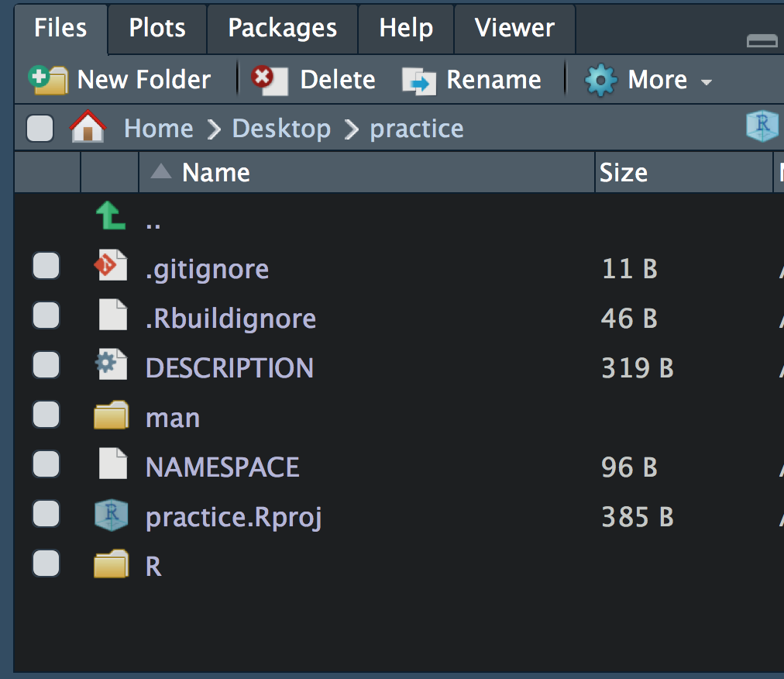Viewport: 784px width, 679px height.
Task: Click the Delete file icon
Action: point(270,80)
